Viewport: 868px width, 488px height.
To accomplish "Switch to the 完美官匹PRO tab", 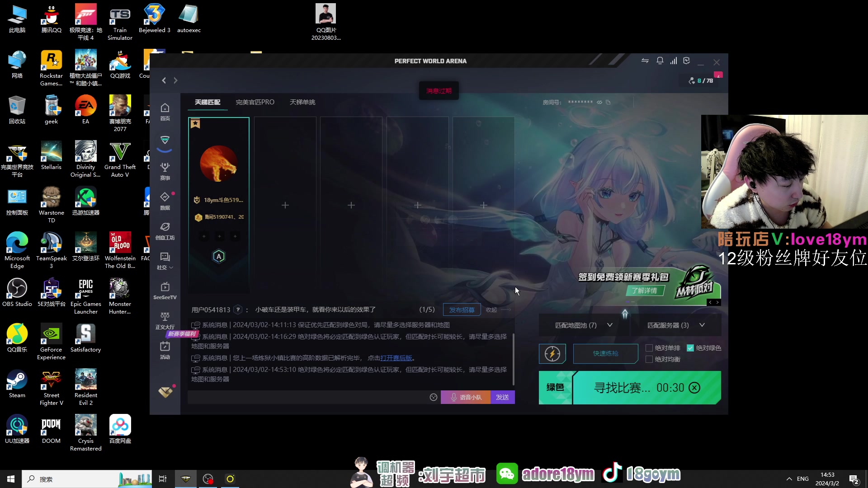I will tap(255, 102).
